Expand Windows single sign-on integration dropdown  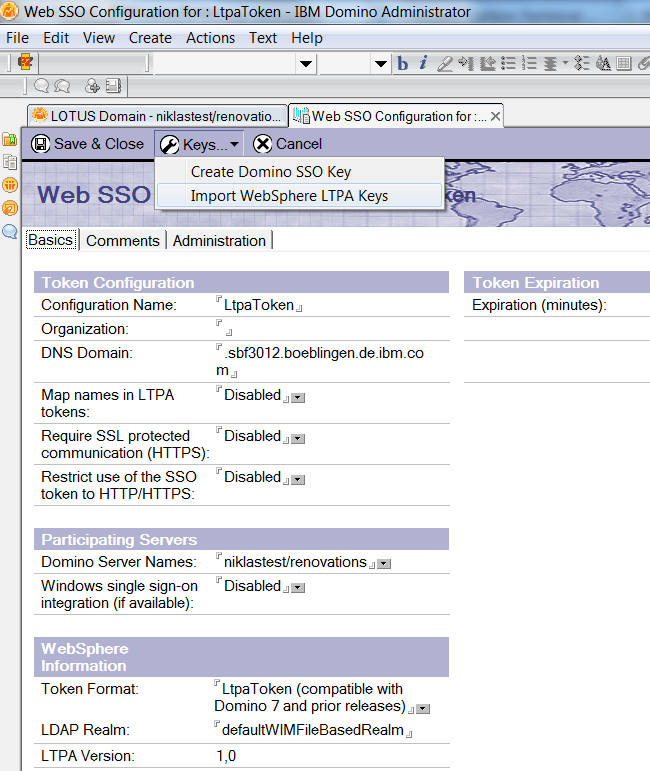[x=298, y=588]
